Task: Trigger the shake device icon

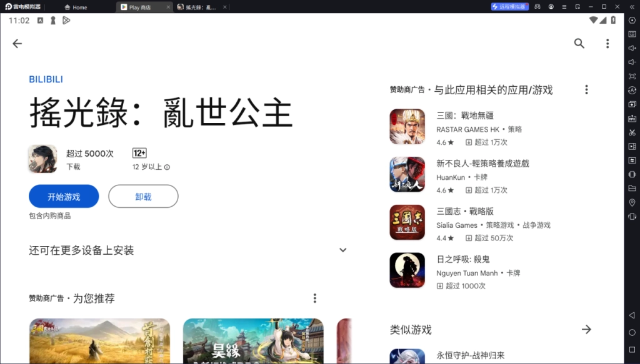Action: click(632, 174)
